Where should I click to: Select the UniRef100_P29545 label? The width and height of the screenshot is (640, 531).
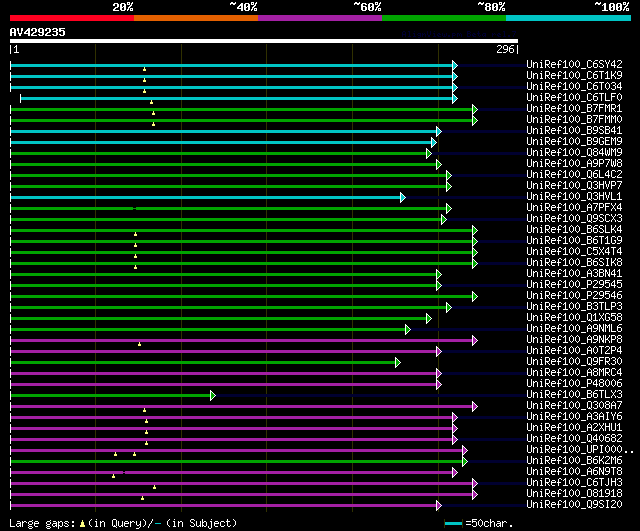tap(574, 284)
